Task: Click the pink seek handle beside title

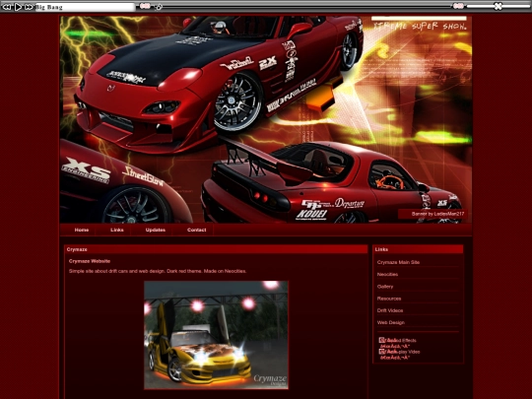Action: click(145, 6)
